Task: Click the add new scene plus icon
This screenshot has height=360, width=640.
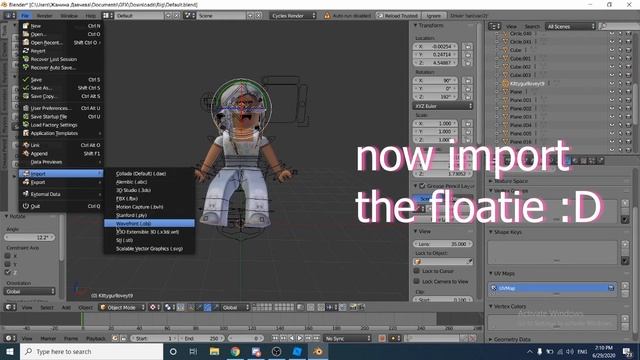Action: click(x=250, y=16)
